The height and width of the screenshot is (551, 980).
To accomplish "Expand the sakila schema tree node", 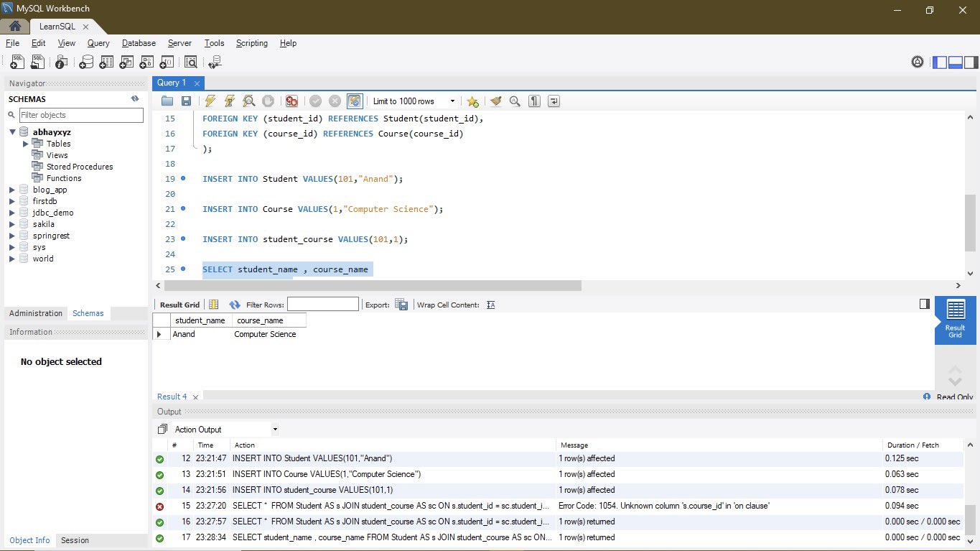I will [12, 224].
